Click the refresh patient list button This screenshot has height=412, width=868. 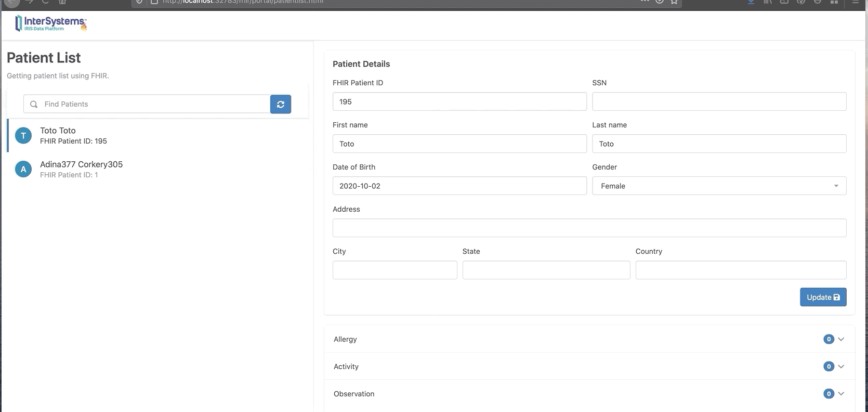[x=281, y=104]
